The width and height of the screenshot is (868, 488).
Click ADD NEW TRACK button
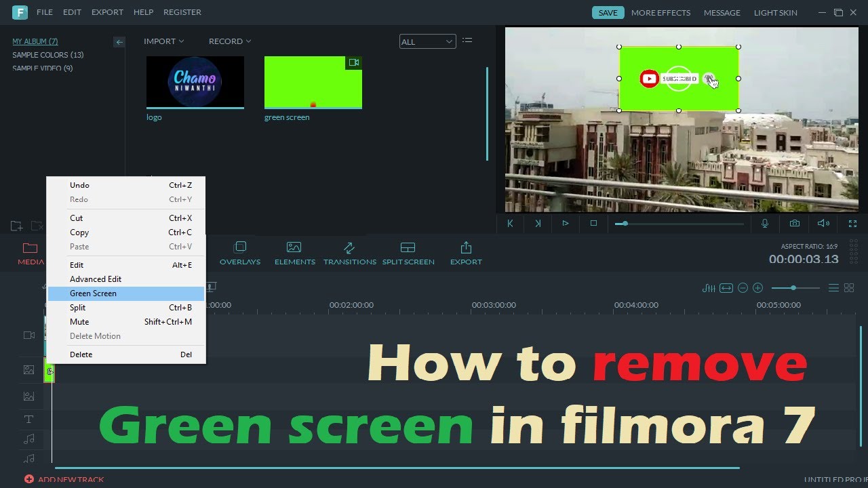[64, 479]
